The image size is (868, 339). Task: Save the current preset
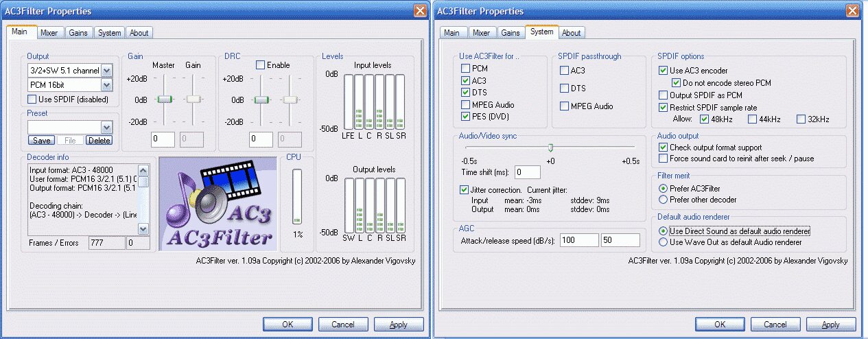pyautogui.click(x=41, y=140)
